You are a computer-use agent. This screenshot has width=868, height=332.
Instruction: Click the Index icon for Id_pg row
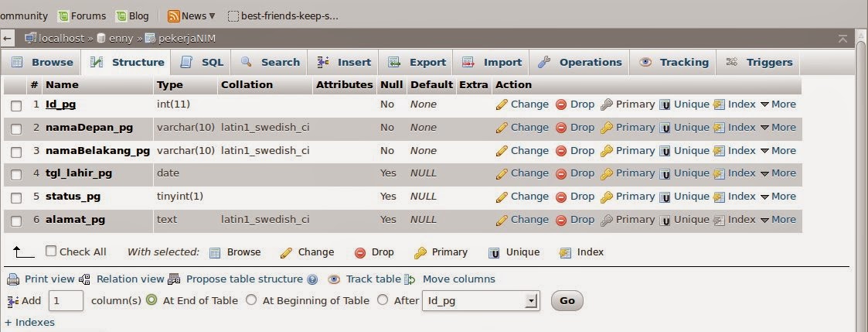(x=719, y=104)
